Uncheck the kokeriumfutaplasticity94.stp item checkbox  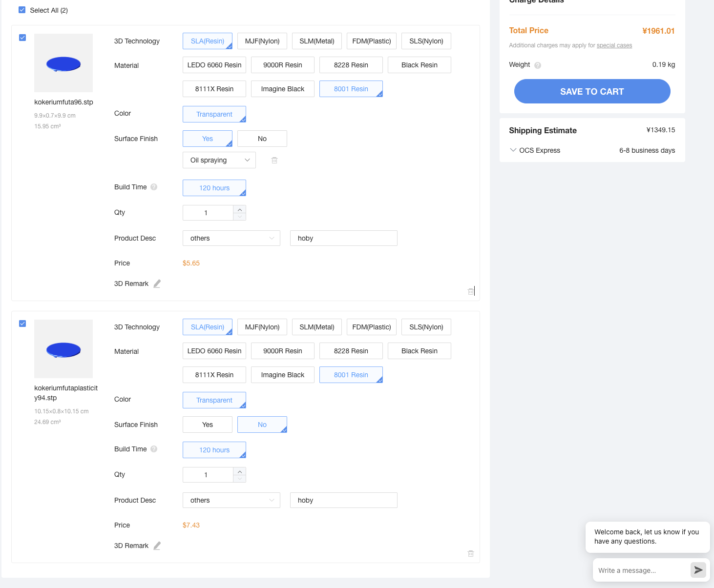point(22,324)
